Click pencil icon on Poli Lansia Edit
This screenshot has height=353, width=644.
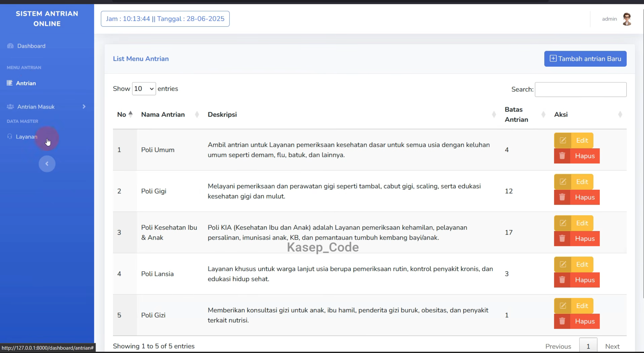[x=563, y=264]
